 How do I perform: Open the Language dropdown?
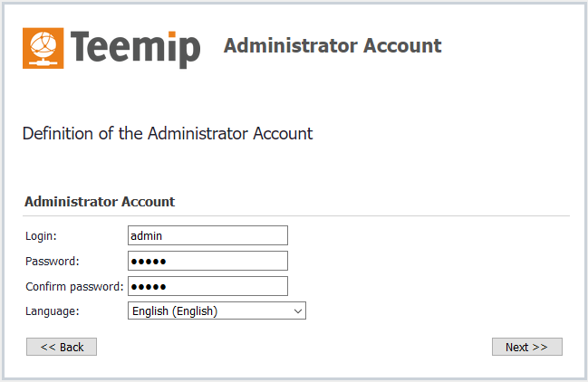point(217,311)
